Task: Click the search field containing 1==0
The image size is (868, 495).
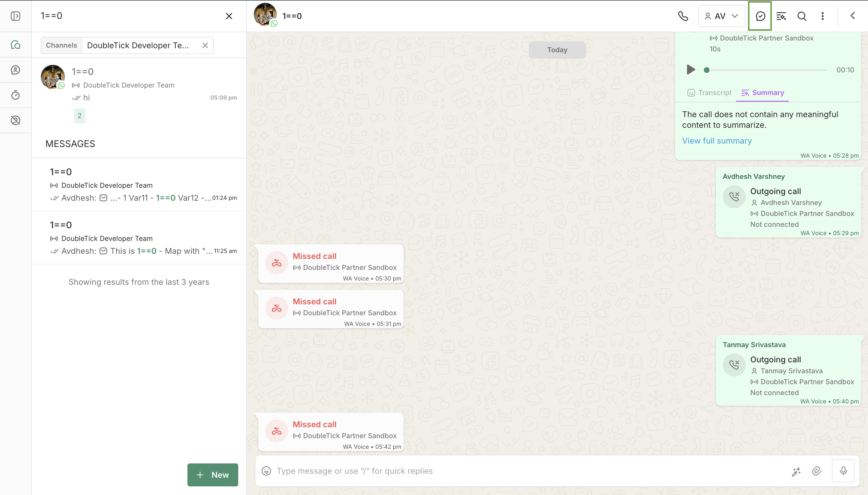Action: tap(129, 16)
